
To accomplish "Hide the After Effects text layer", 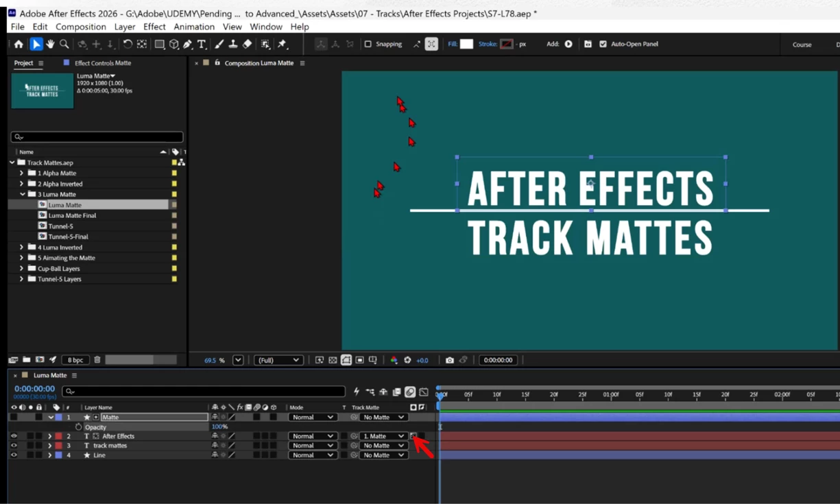I will click(x=14, y=436).
